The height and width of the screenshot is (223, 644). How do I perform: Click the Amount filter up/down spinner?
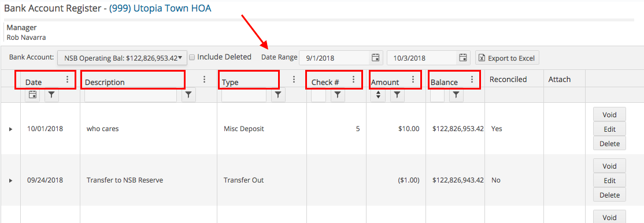[378, 95]
